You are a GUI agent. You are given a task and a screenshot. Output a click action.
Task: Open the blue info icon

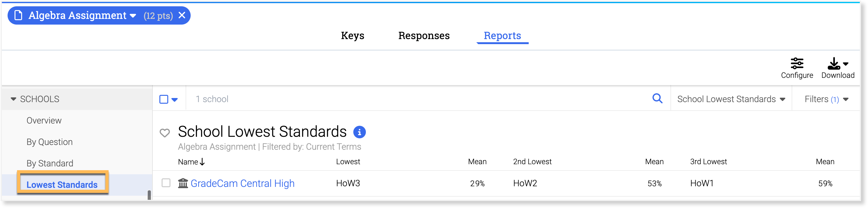click(359, 132)
